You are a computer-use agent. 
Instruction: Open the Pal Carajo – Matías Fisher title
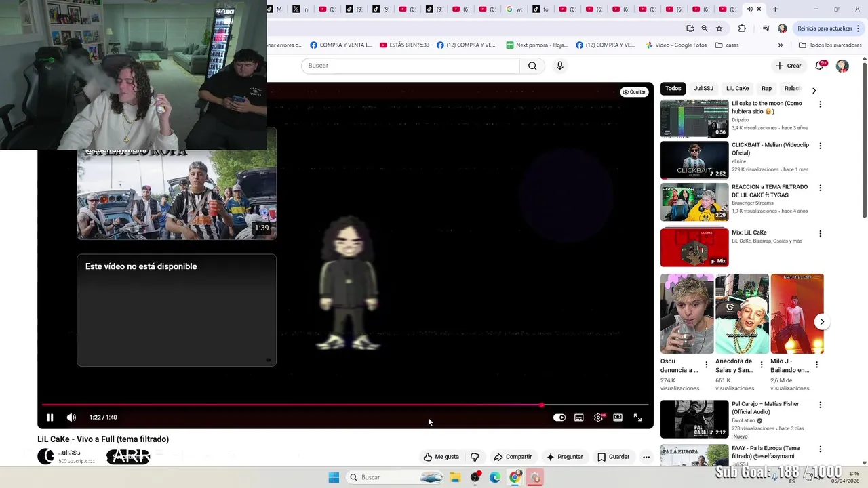tap(766, 408)
